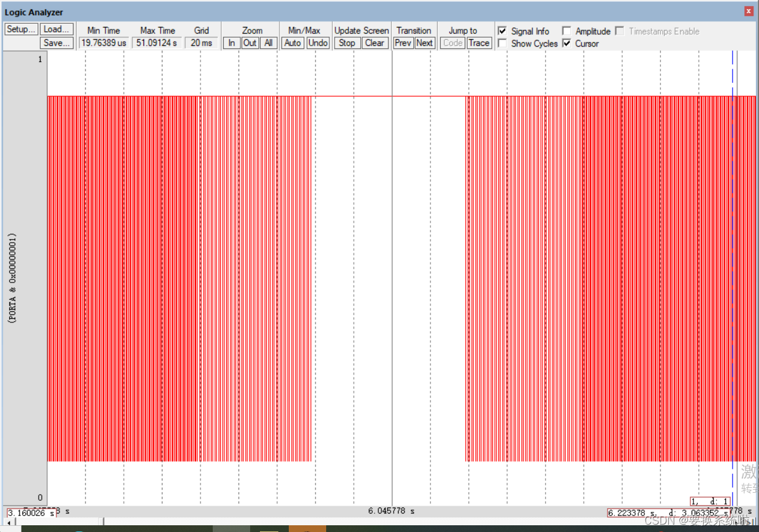Close the Logic Analyzer window
The height and width of the screenshot is (532, 759).
tap(749, 12)
